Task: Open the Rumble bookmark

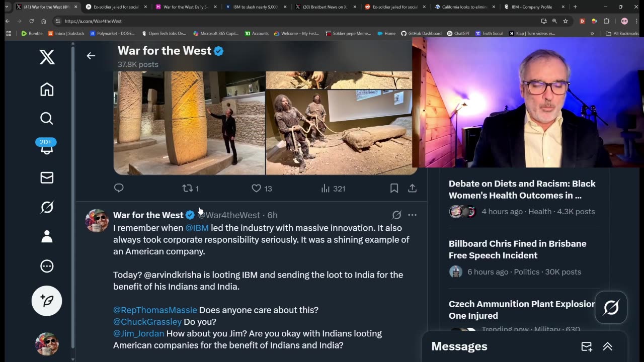Action: (x=32, y=33)
